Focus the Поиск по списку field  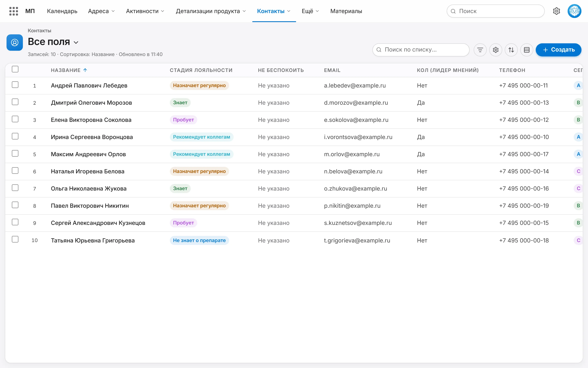(421, 50)
